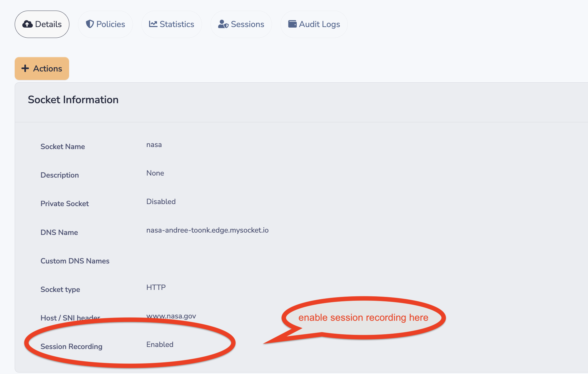Click the shield icon on Policies tab

90,24
